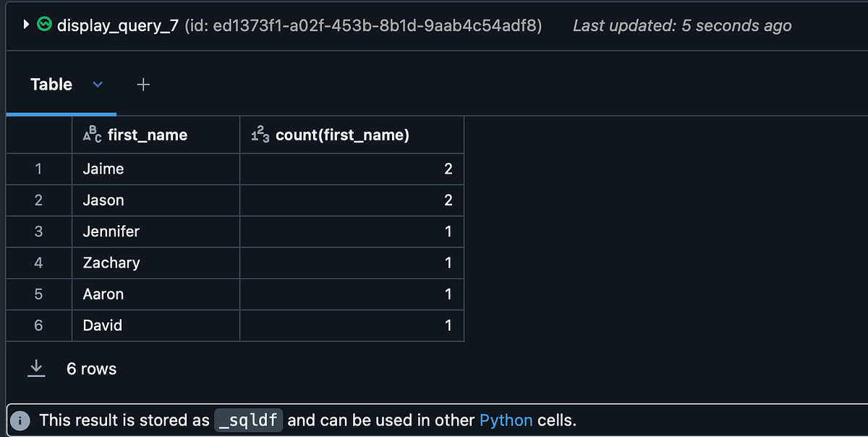Select the cell containing Jaime
This screenshot has height=437, width=868.
point(103,169)
